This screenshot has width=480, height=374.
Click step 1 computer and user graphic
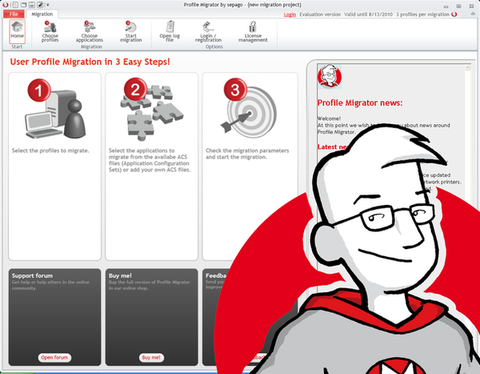tap(56, 109)
